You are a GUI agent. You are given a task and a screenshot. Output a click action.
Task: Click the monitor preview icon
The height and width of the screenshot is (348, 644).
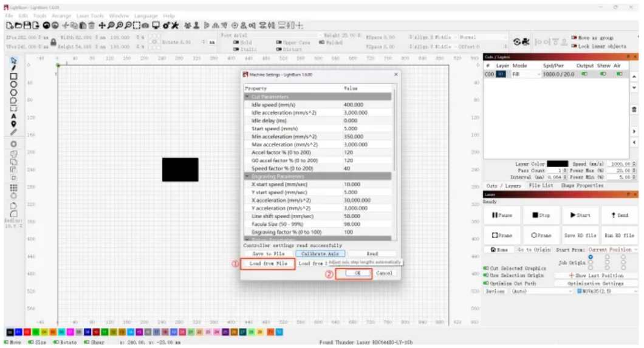(x=156, y=26)
